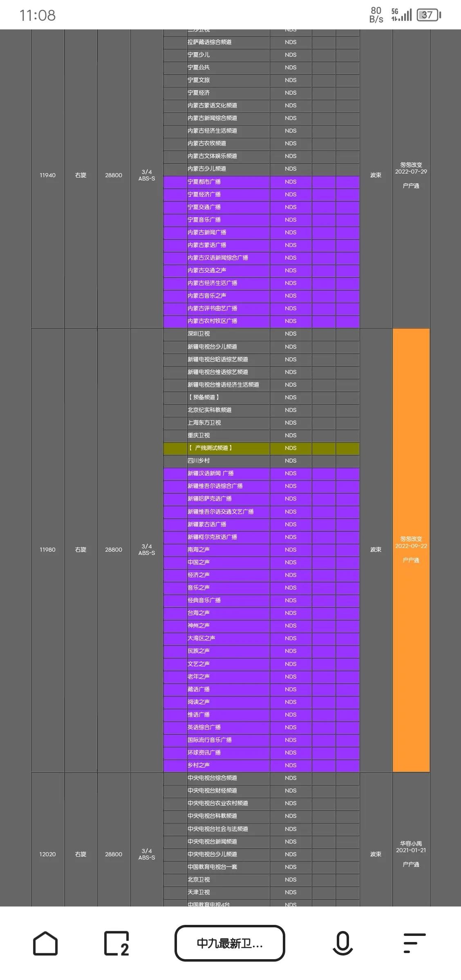
Task: Select the olive 产线测试频道 row
Action: tap(262, 448)
